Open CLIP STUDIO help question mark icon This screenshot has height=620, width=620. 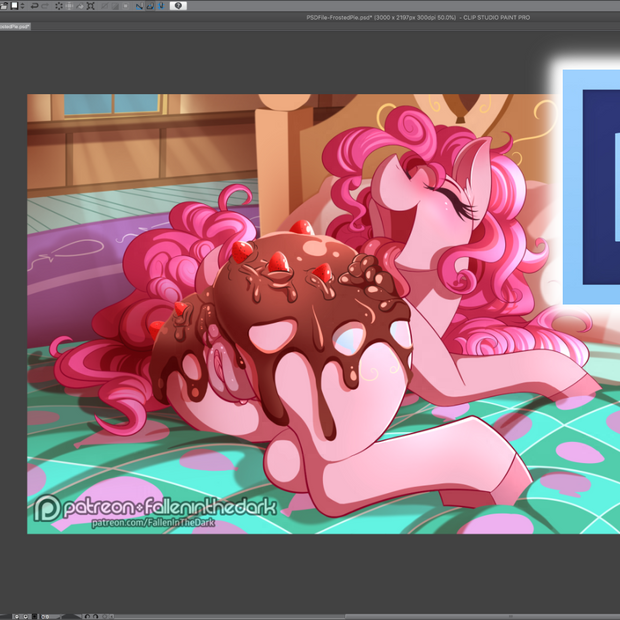point(179,6)
